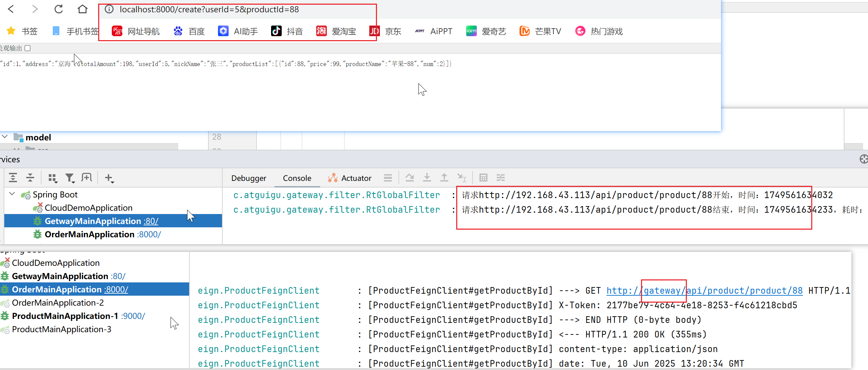The image size is (868, 370).
Task: Open the AI助手 bookmark
Action: point(238,31)
